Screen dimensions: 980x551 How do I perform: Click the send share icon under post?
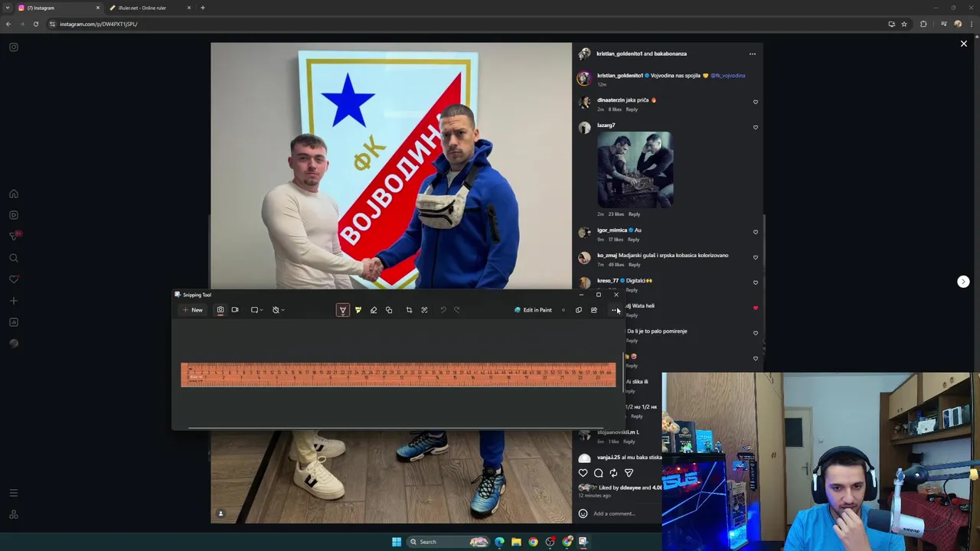[629, 473]
